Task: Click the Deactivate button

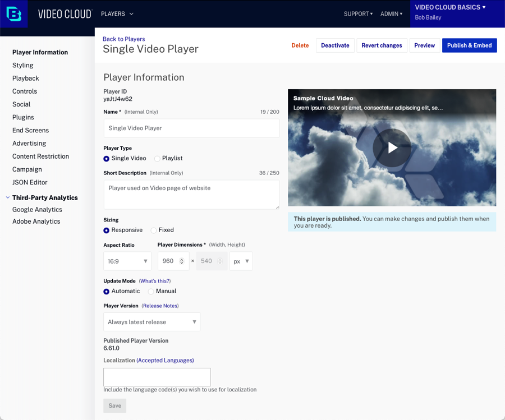Action: pyautogui.click(x=335, y=45)
